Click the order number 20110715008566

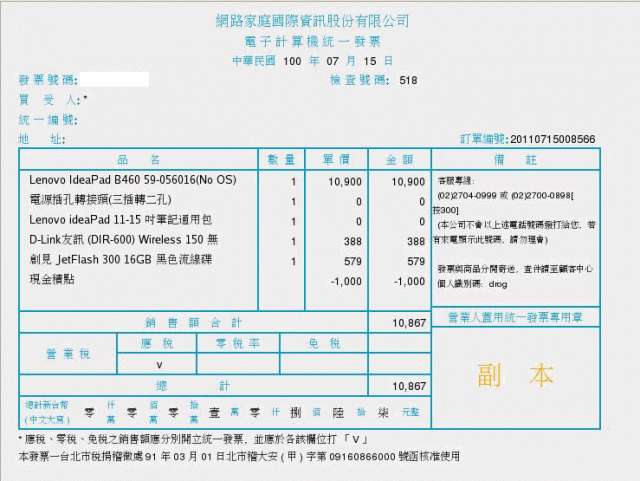pos(553,139)
